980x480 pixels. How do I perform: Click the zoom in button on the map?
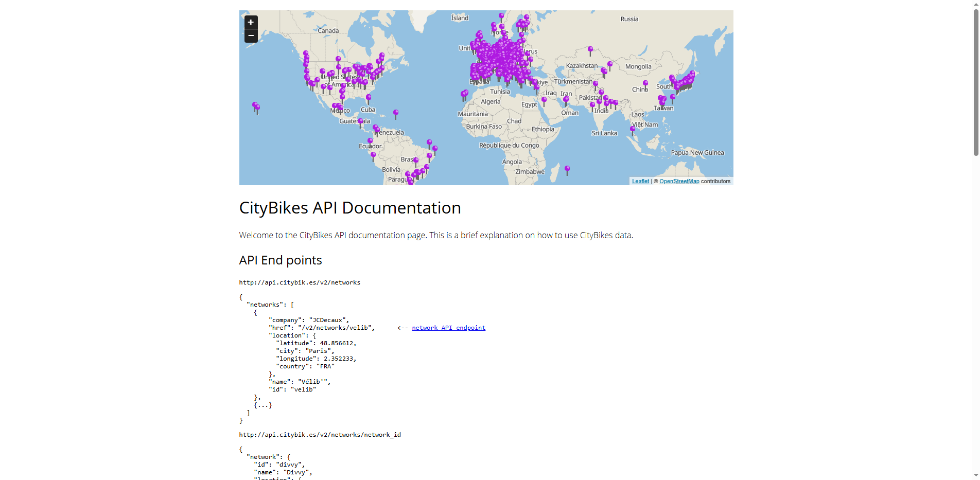click(x=251, y=22)
